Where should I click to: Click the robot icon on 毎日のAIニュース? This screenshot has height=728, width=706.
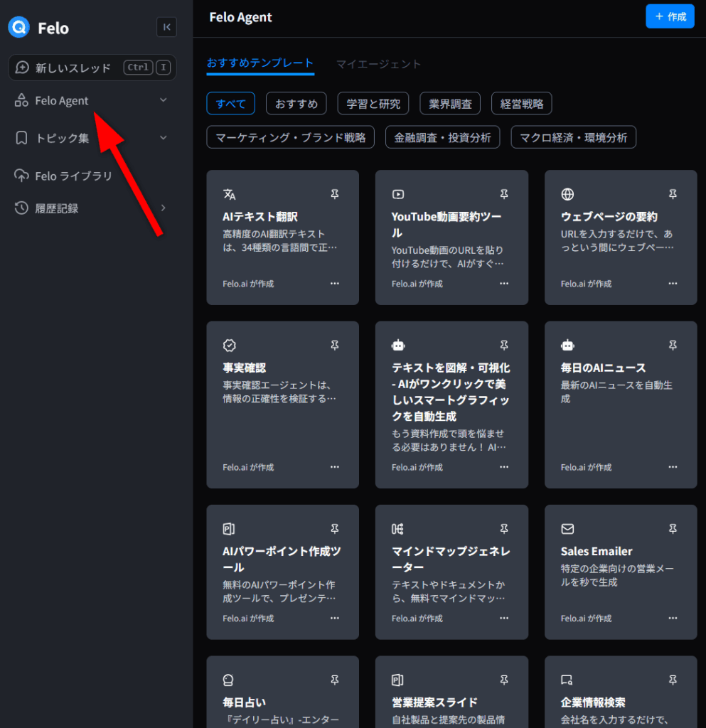coord(567,345)
